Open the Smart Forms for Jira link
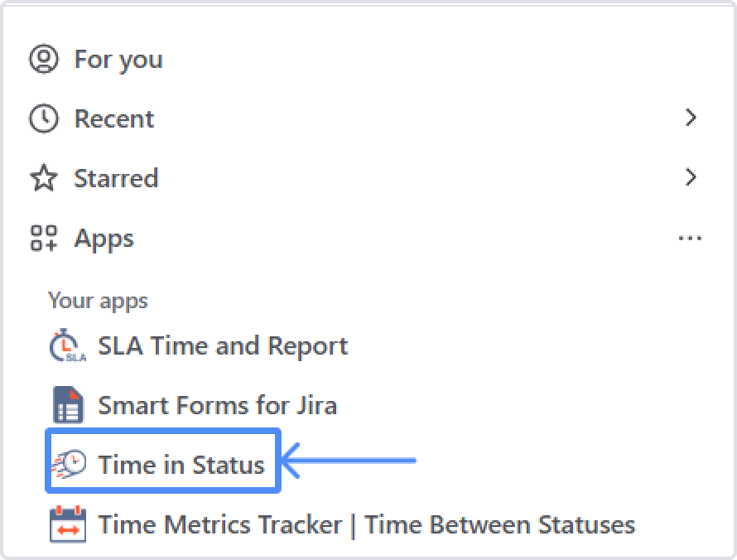 tap(217, 406)
